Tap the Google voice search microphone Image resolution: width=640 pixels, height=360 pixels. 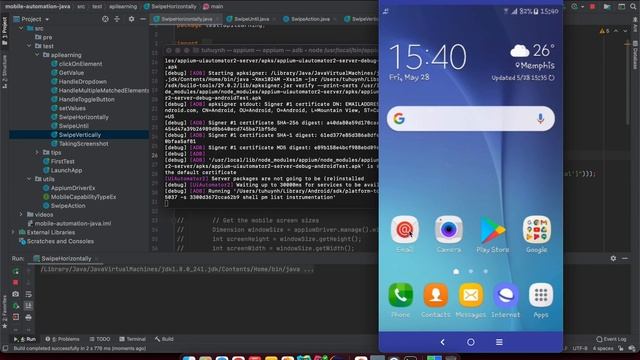pyautogui.click(x=540, y=119)
